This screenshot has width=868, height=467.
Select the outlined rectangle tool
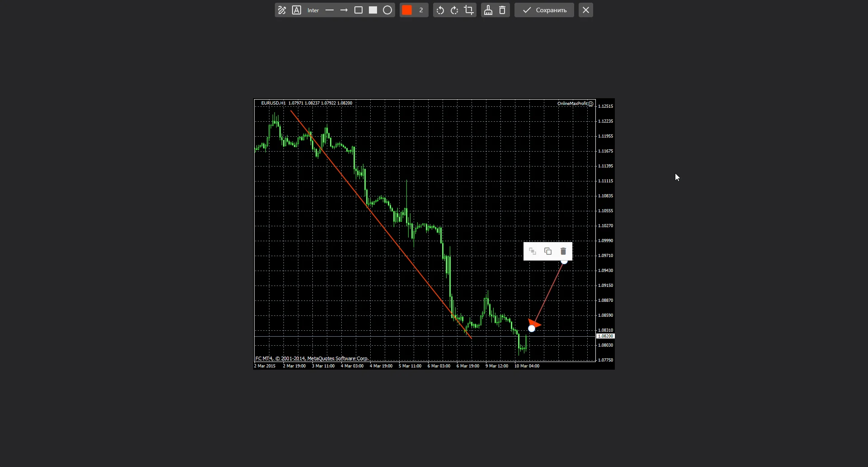(359, 10)
